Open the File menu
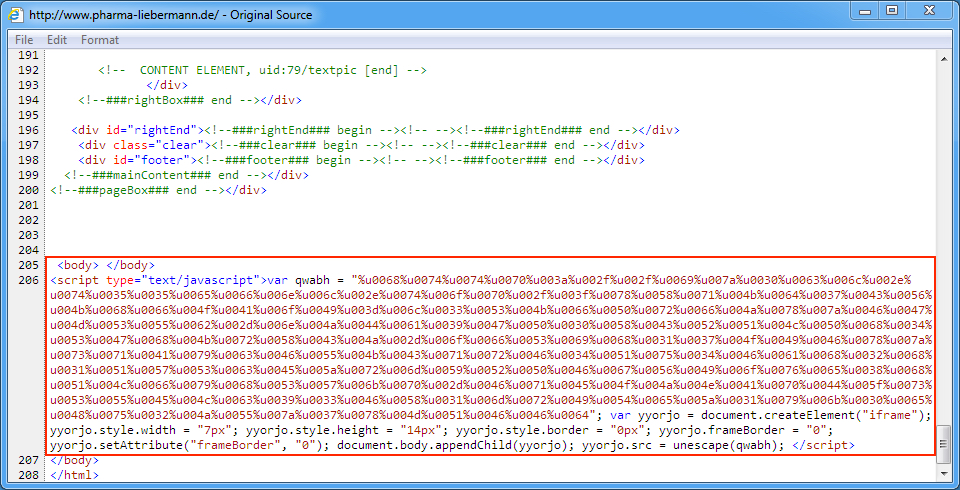 24,40
